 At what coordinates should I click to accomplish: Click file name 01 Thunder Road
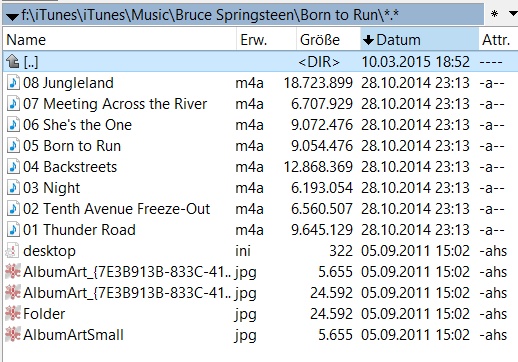point(79,230)
